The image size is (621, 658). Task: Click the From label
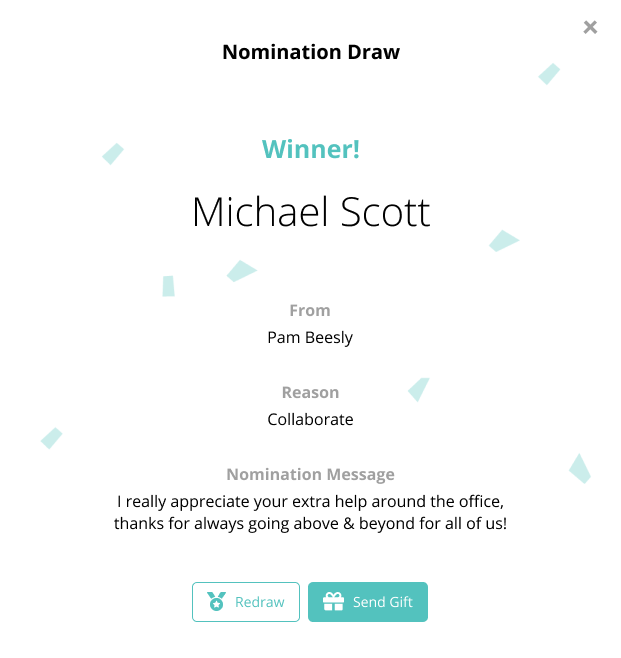(310, 310)
